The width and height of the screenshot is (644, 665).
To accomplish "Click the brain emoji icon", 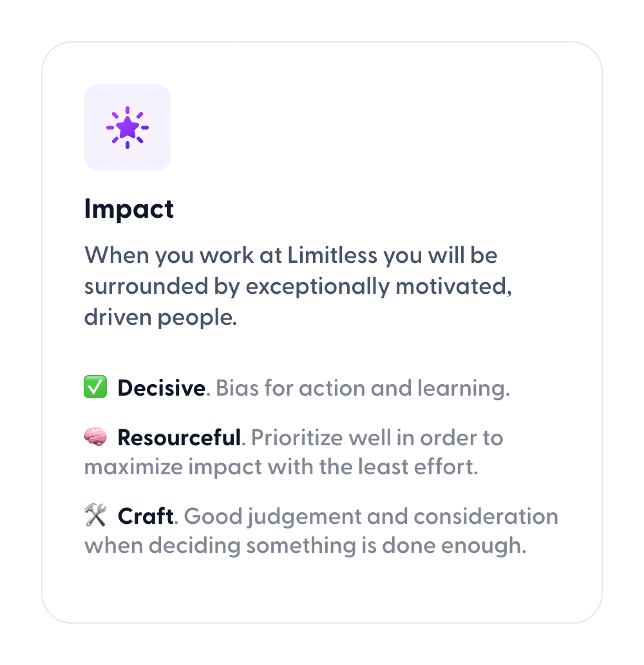I will point(95,438).
